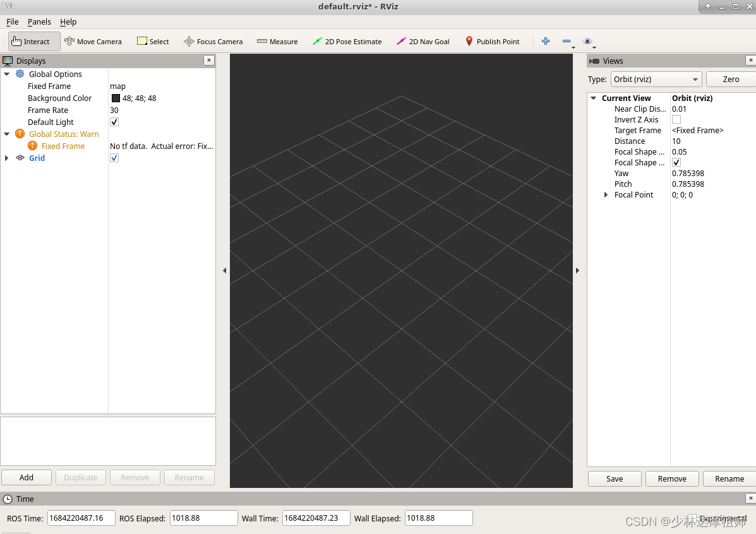756x534 pixels.
Task: Click the Time panel clock icon
Action: click(8, 499)
